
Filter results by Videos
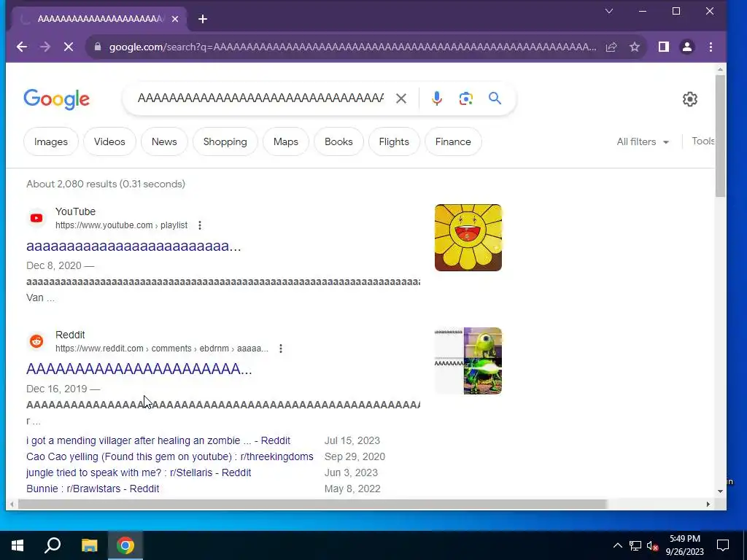tap(109, 141)
